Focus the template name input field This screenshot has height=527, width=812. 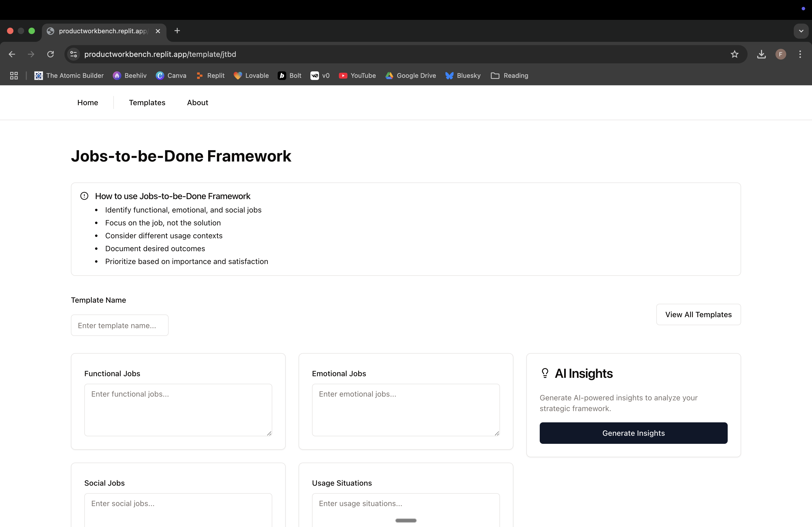click(120, 325)
